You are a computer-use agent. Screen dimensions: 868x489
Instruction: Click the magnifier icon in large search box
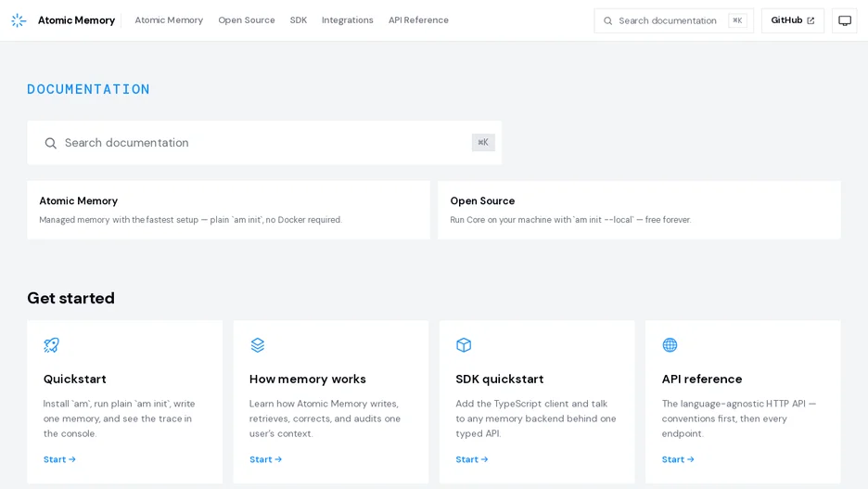click(x=50, y=143)
